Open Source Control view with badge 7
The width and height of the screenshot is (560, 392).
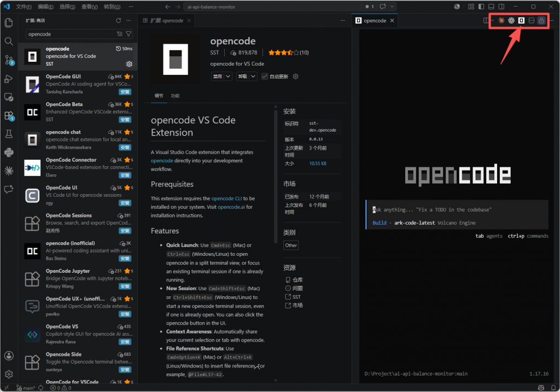[x=9, y=60]
